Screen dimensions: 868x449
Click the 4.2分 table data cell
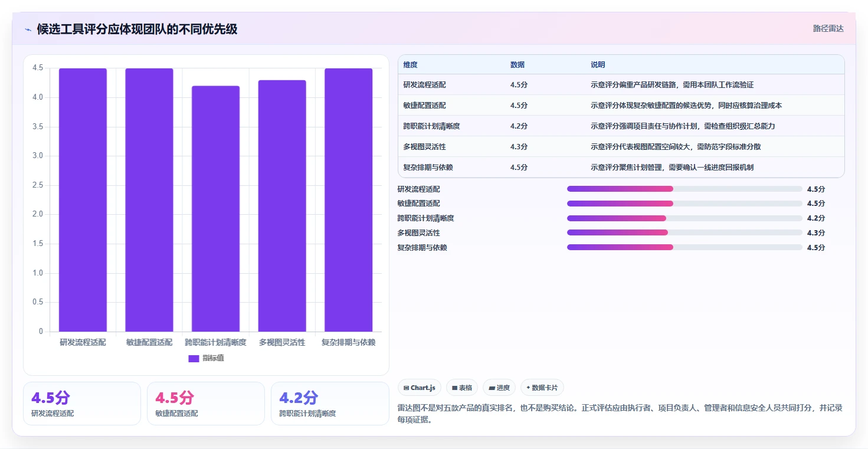coord(519,126)
